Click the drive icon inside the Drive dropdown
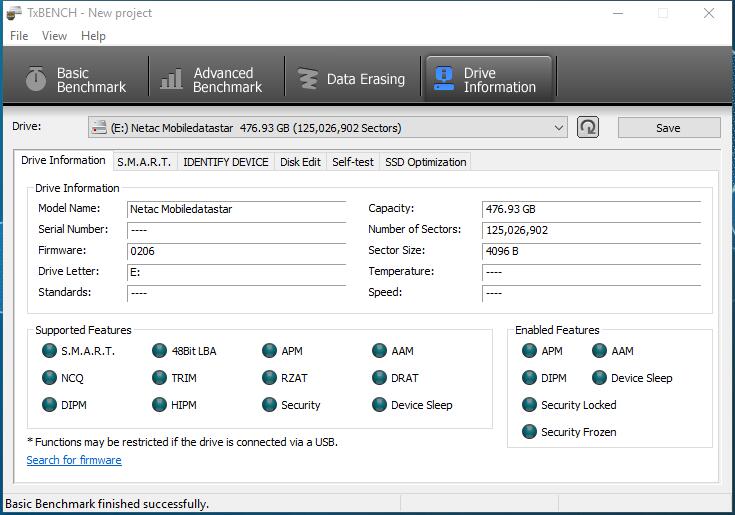 point(99,127)
